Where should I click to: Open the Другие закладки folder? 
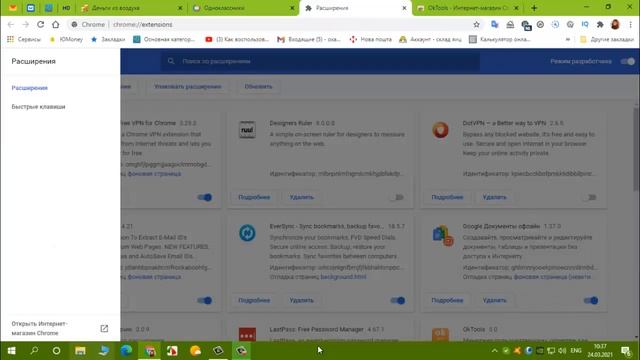coord(607,39)
